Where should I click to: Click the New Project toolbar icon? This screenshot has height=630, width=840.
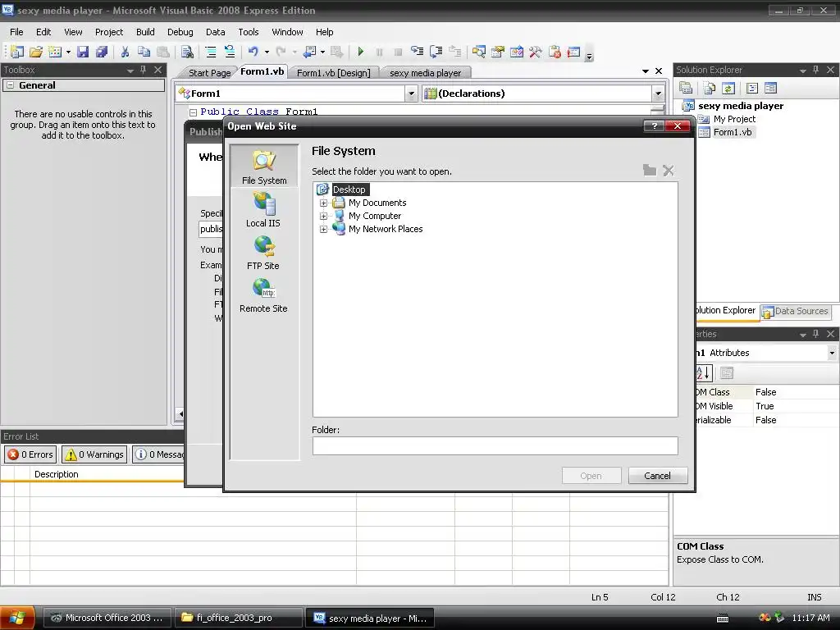[x=17, y=52]
